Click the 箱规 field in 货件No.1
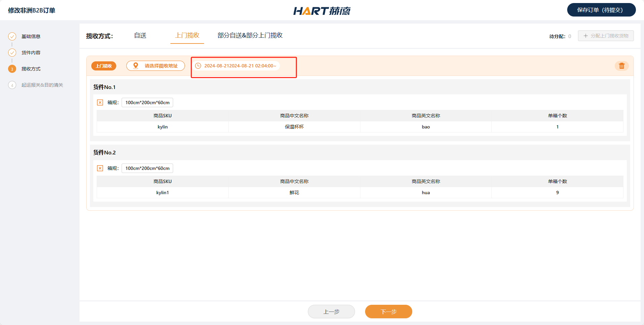 tap(147, 102)
